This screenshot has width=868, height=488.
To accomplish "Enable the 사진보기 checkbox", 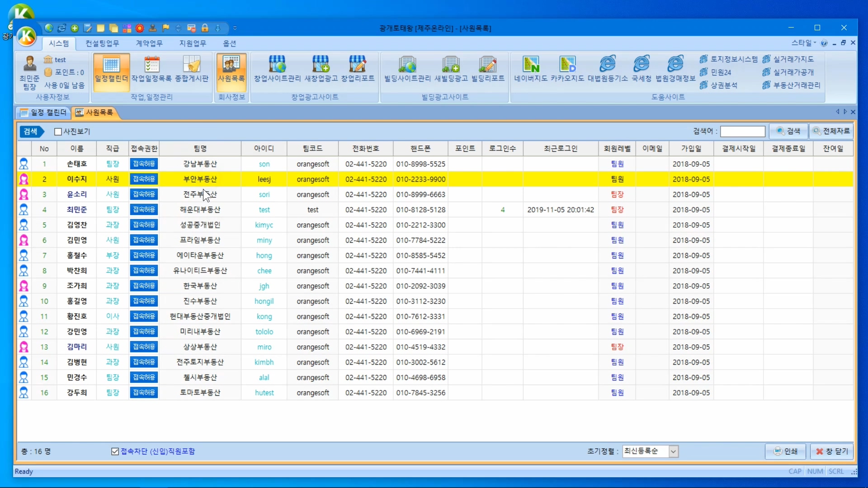I will (58, 132).
